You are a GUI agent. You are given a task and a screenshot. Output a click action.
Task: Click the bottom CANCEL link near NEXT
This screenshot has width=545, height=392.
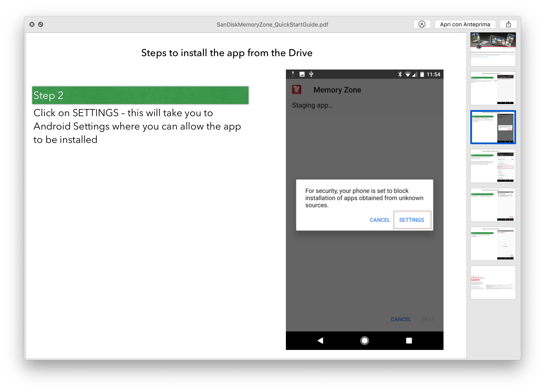401,319
